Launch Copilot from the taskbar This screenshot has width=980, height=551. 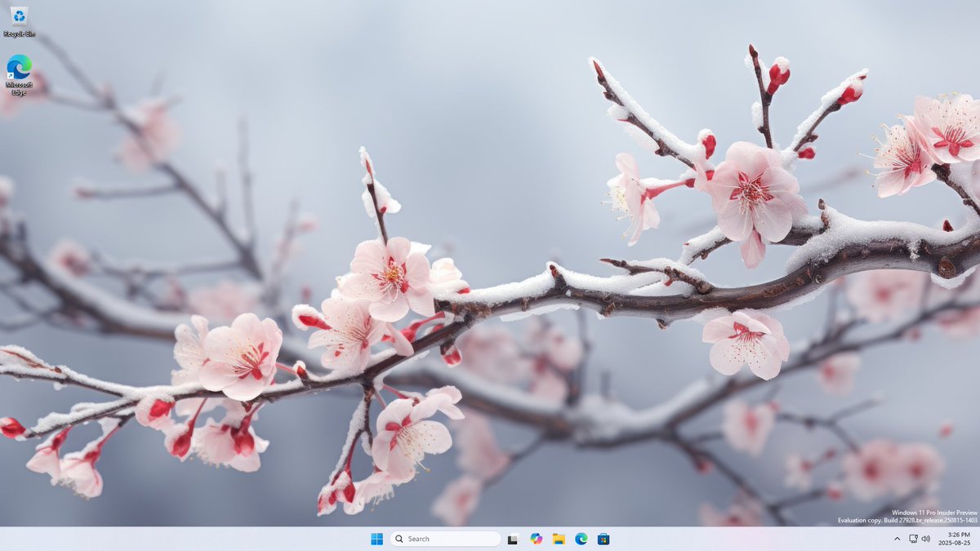coord(536,539)
